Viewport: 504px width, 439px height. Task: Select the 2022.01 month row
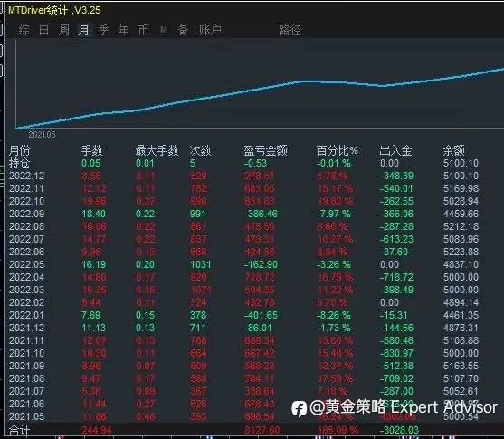pos(244,315)
